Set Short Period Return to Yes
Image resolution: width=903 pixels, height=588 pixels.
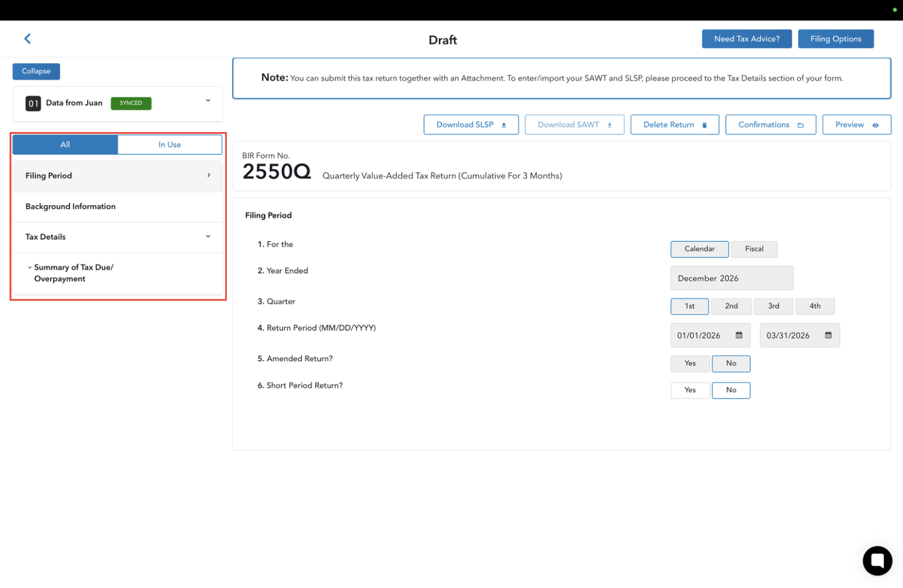coord(690,390)
